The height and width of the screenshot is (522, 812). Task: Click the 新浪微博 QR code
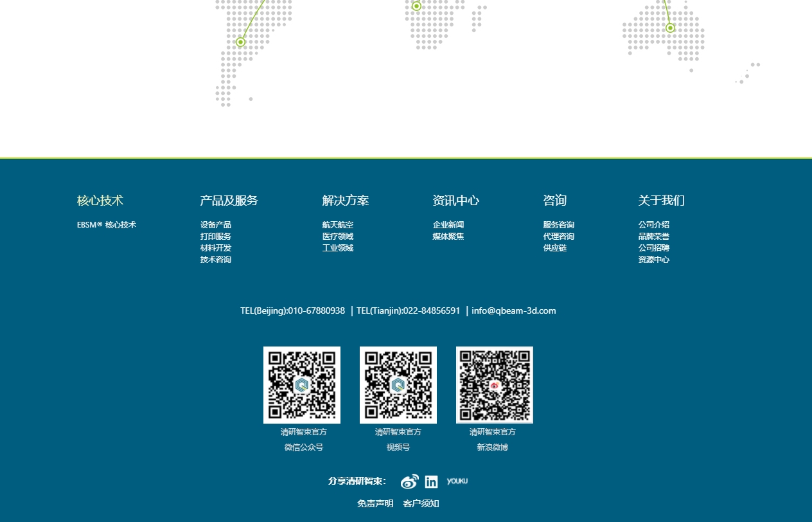[x=494, y=384]
